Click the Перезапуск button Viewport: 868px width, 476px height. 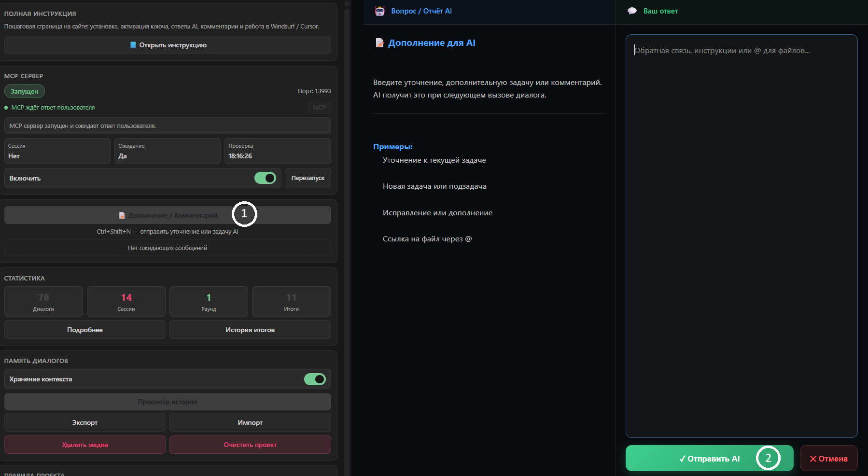(x=308, y=178)
